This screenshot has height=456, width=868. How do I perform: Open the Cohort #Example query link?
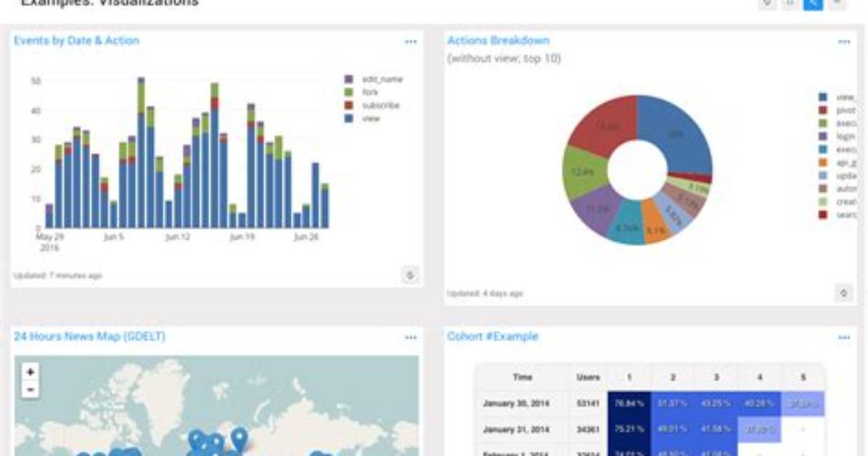pyautogui.click(x=493, y=336)
